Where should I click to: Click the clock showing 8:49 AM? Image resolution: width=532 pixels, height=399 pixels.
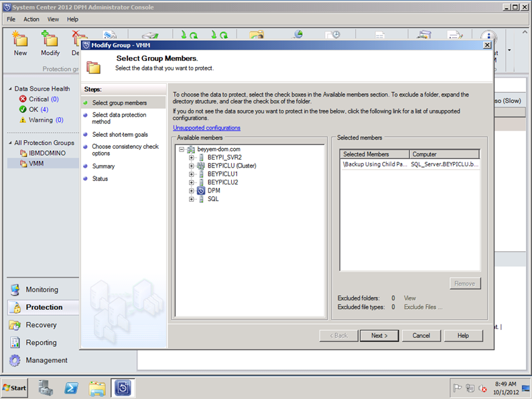(x=505, y=384)
